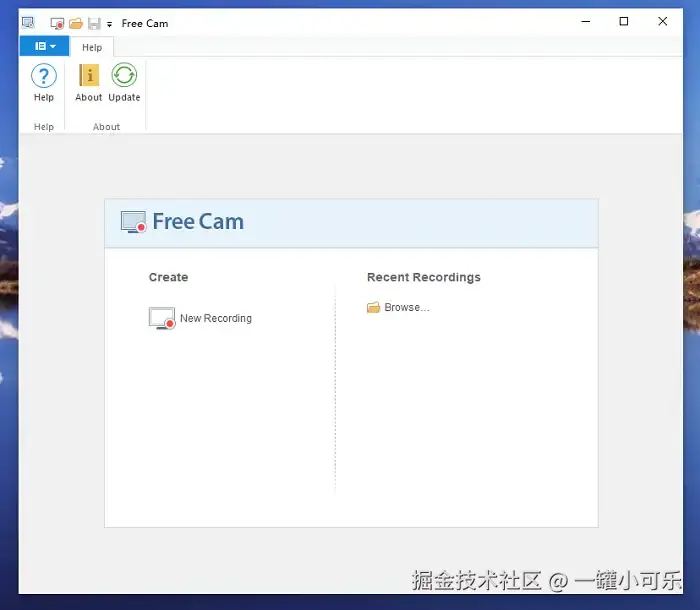The height and width of the screenshot is (610, 700).
Task: Switch to the Help ribbon tab
Action: point(92,47)
